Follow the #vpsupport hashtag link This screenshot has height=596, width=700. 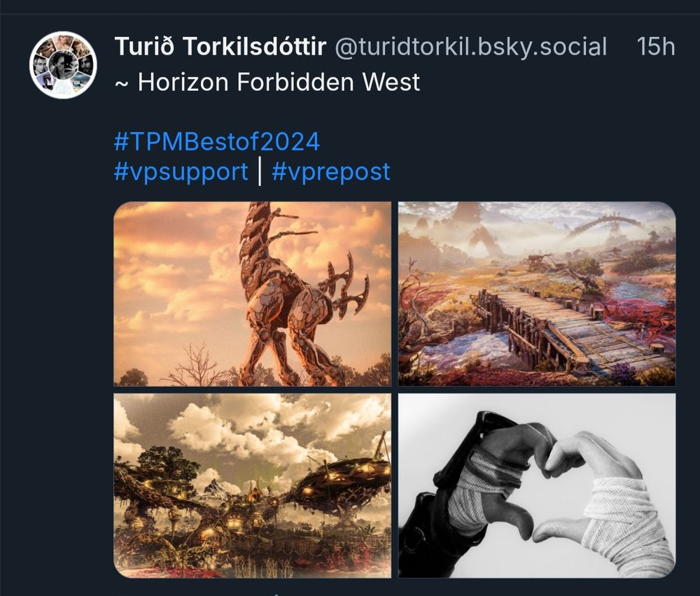pyautogui.click(x=181, y=172)
